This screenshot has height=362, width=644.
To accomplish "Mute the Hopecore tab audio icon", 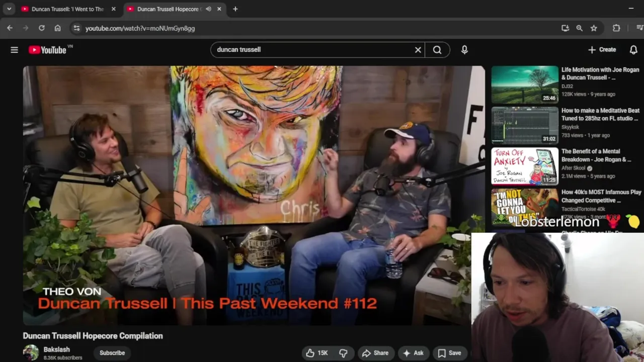I will point(208,9).
